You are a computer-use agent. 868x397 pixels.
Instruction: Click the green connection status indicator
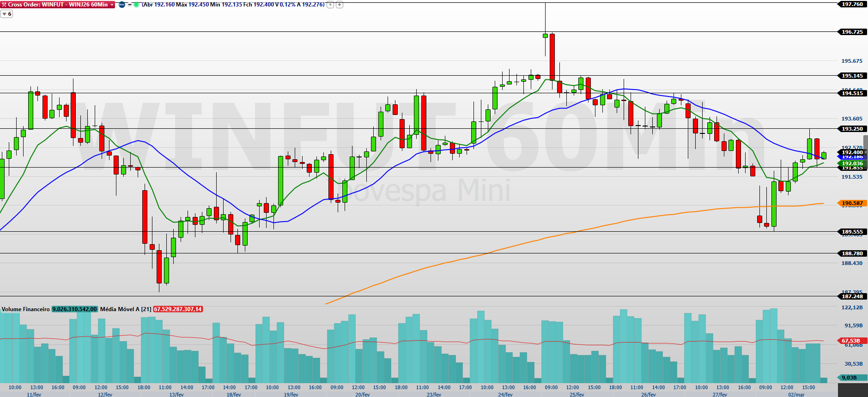point(136,5)
